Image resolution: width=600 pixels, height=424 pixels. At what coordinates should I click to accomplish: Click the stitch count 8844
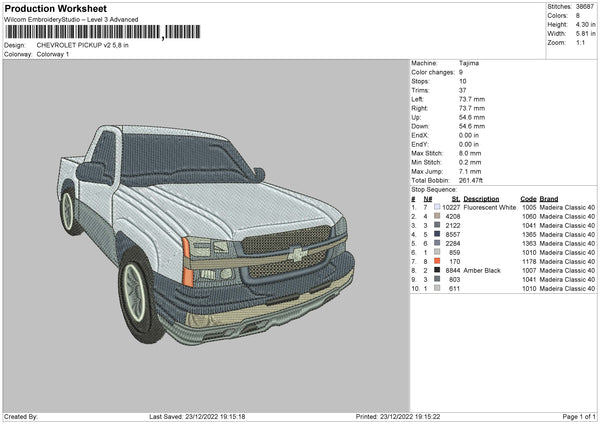click(x=453, y=270)
